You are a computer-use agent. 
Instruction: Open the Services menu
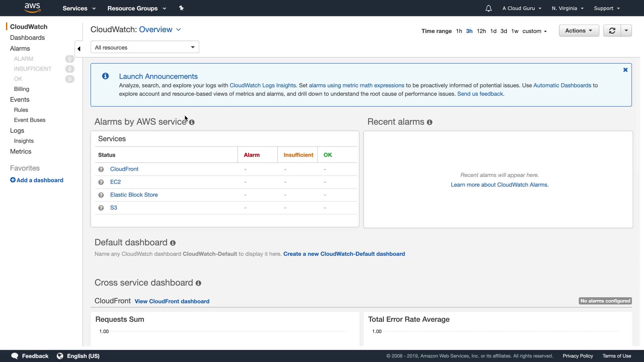pos(79,8)
